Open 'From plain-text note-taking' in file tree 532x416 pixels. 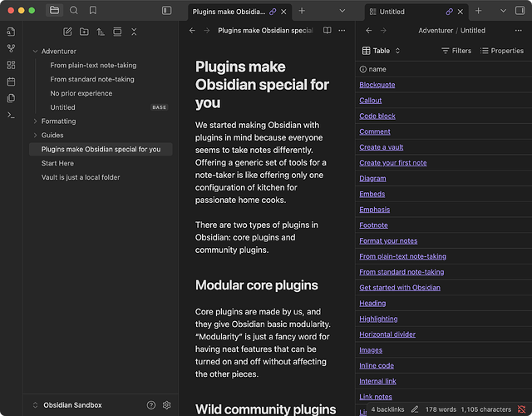93,65
